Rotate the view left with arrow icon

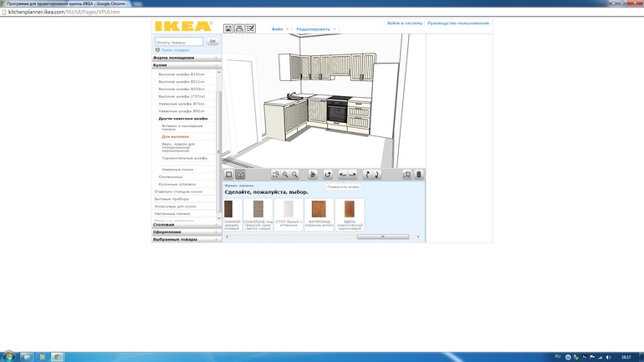pos(343,175)
